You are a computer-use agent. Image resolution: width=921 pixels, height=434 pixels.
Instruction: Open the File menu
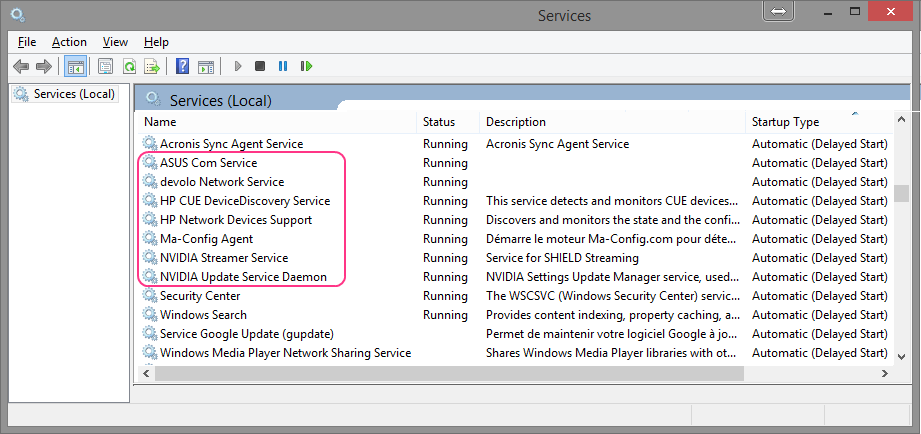tap(27, 42)
